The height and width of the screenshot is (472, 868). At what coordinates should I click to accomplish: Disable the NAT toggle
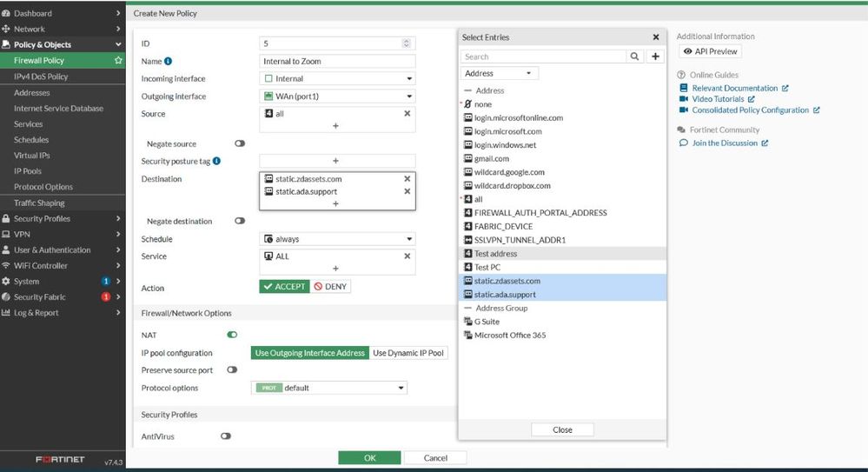[232, 335]
